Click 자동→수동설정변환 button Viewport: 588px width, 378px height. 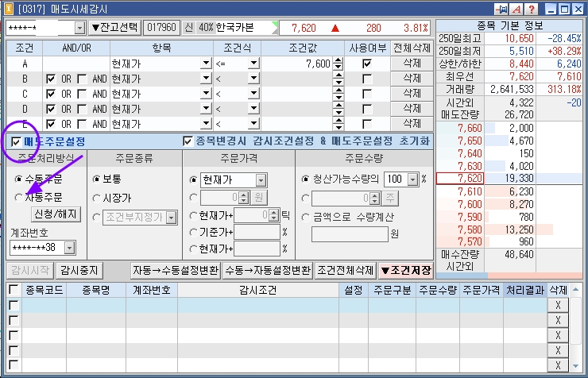tap(176, 271)
